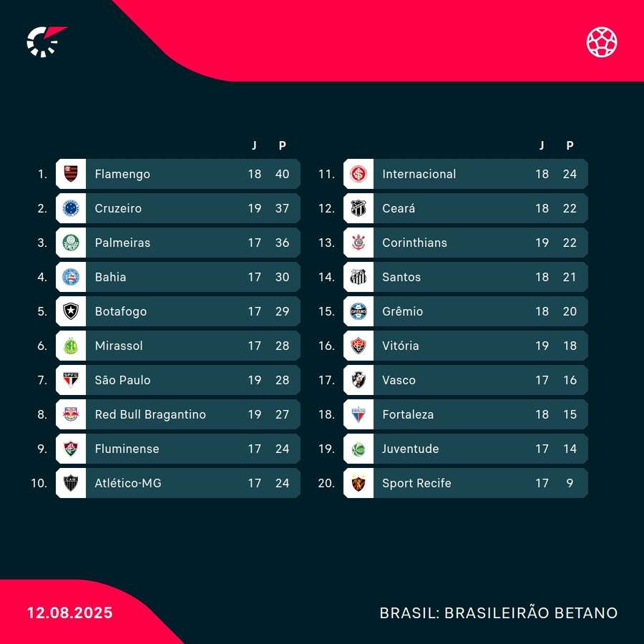The width and height of the screenshot is (644, 644).
Task: Select the Botafogo star crest
Action: click(71, 311)
